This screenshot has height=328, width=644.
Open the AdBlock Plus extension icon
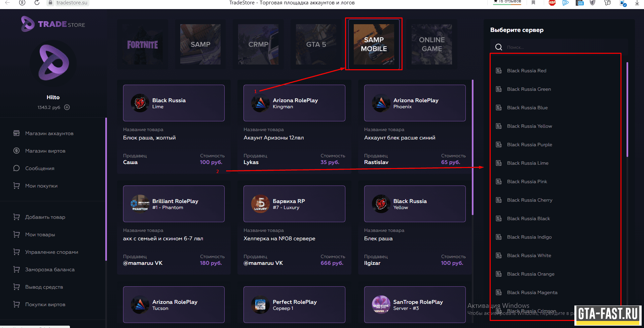click(x=552, y=3)
